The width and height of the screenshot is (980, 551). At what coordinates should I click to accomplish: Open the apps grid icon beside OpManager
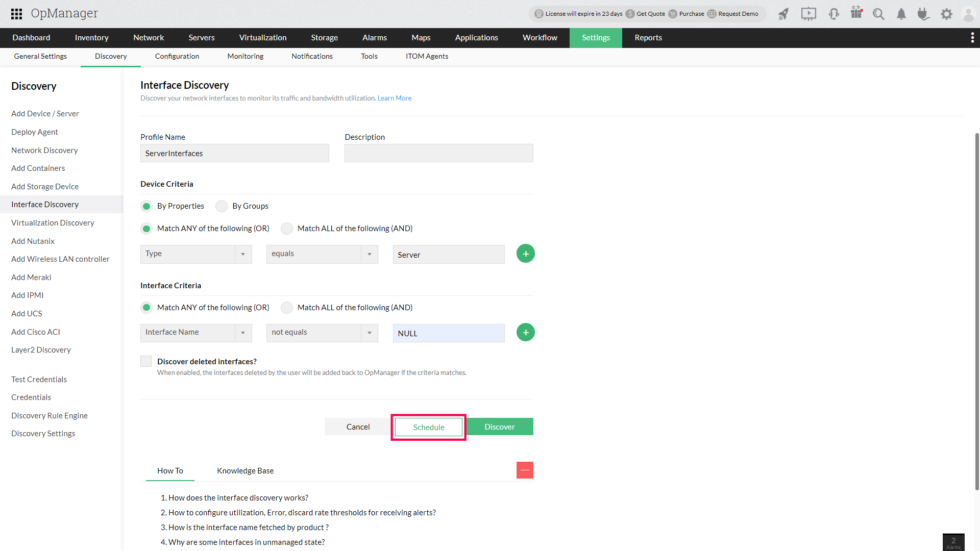coord(16,14)
